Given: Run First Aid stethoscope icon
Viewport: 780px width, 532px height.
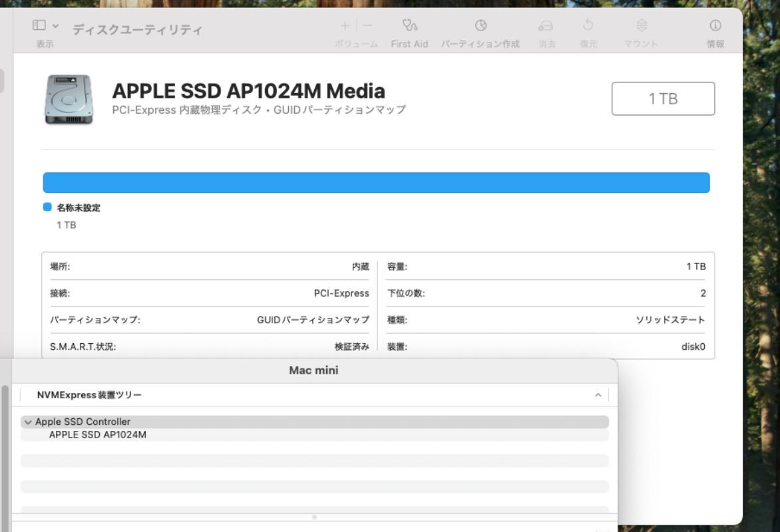Looking at the screenshot, I should coord(409,25).
